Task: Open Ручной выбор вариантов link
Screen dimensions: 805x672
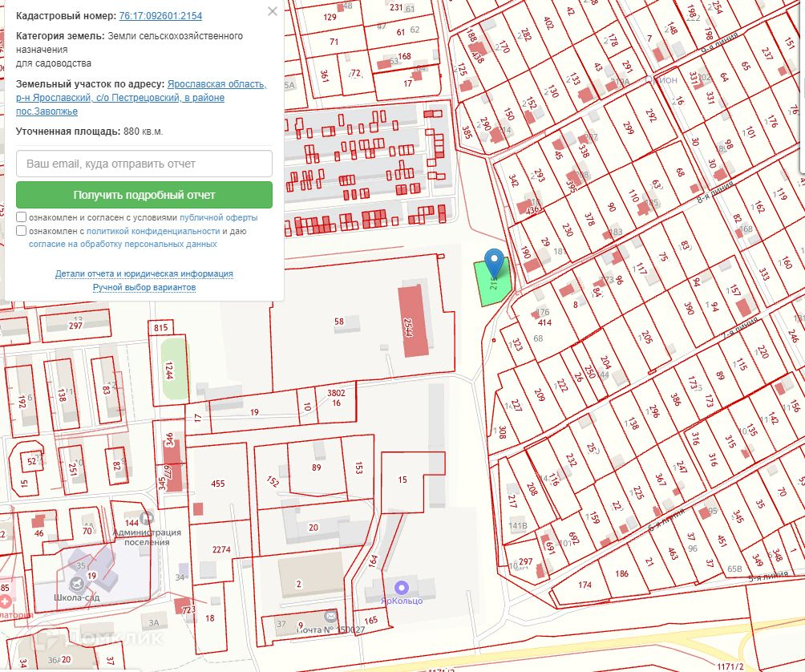Action: (144, 287)
